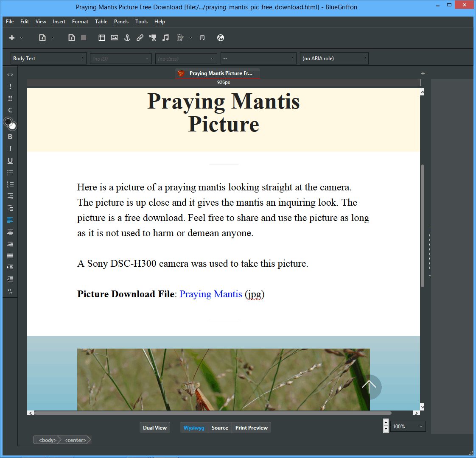The height and width of the screenshot is (458, 476).
Task: Toggle bold formatting
Action: [10, 137]
